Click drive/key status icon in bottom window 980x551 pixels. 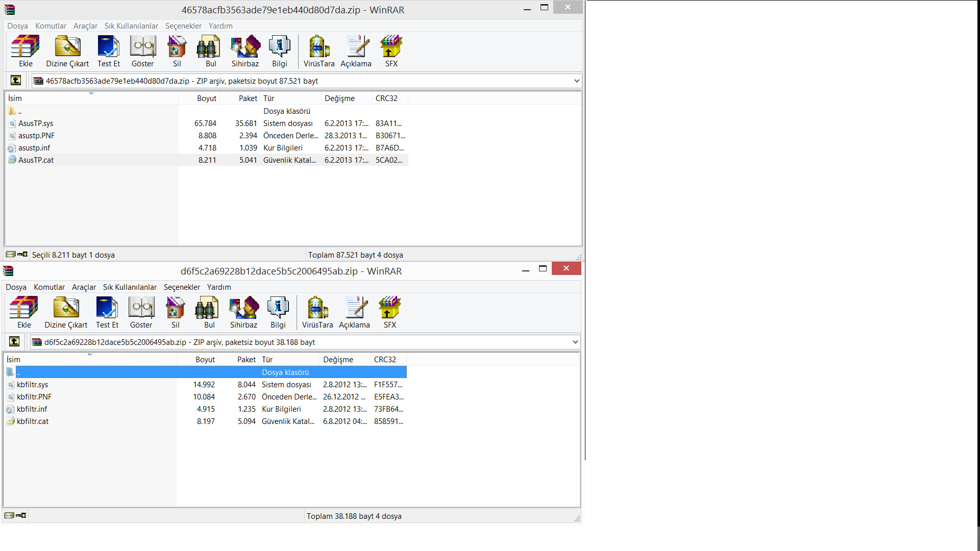point(15,515)
